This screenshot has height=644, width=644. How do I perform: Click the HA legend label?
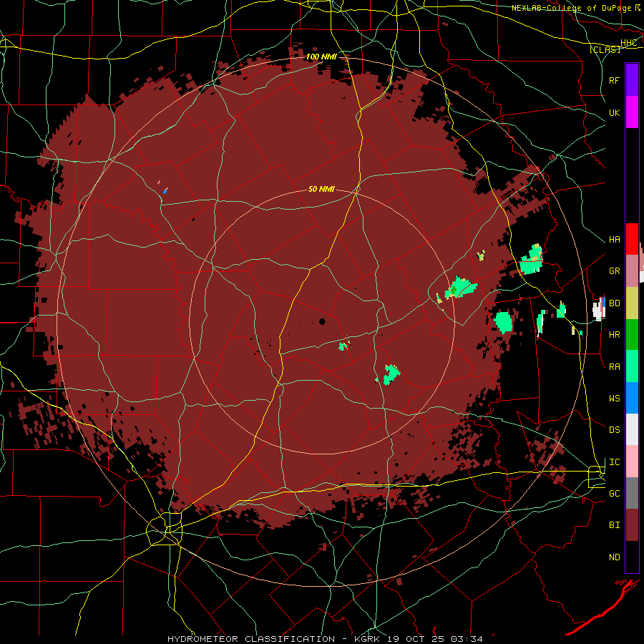coord(615,240)
